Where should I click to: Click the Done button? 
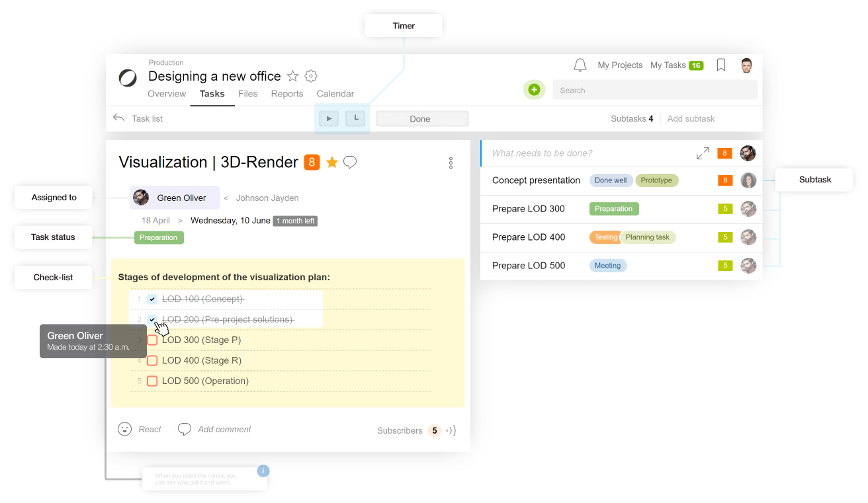[x=422, y=119]
